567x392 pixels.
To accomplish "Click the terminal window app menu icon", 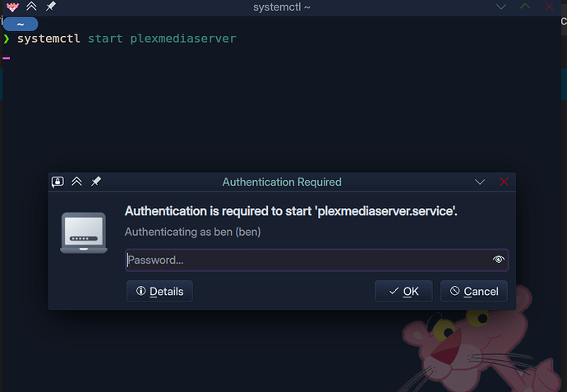I will click(12, 7).
